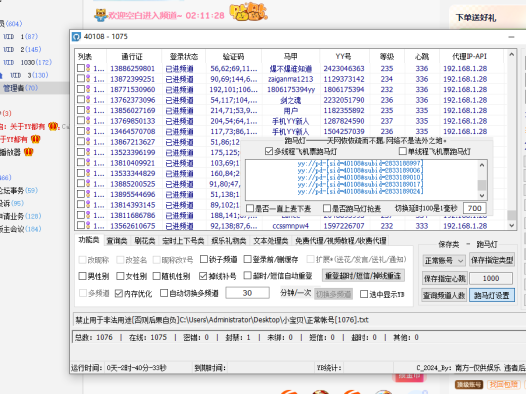Check the 女性别 option
Image resolution: width=526 pixels, height=394 pixels.
(x=120, y=276)
